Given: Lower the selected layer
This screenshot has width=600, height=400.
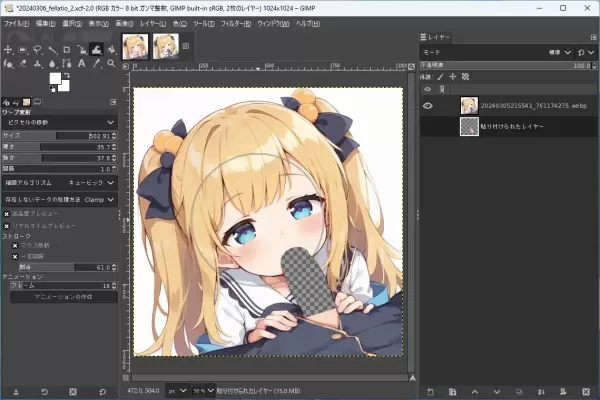Looking at the screenshot, I should click(497, 392).
